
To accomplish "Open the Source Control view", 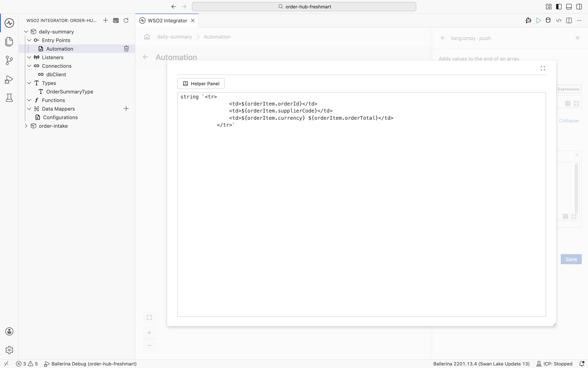I will (x=9, y=60).
